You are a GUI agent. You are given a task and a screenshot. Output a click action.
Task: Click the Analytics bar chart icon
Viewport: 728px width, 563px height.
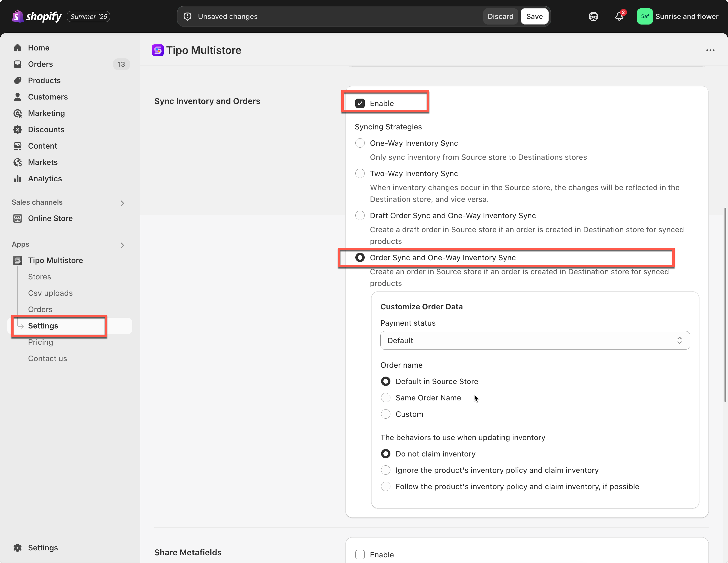(18, 179)
